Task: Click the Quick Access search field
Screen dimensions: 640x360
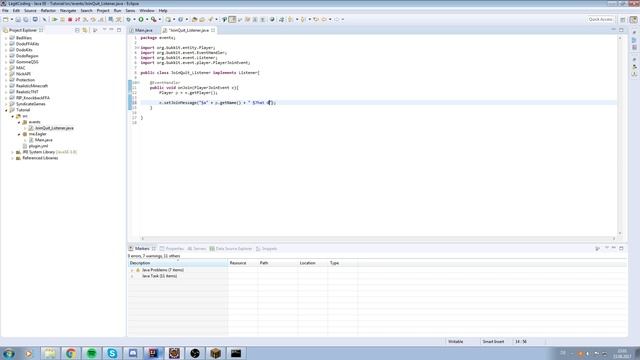Action: point(600,19)
